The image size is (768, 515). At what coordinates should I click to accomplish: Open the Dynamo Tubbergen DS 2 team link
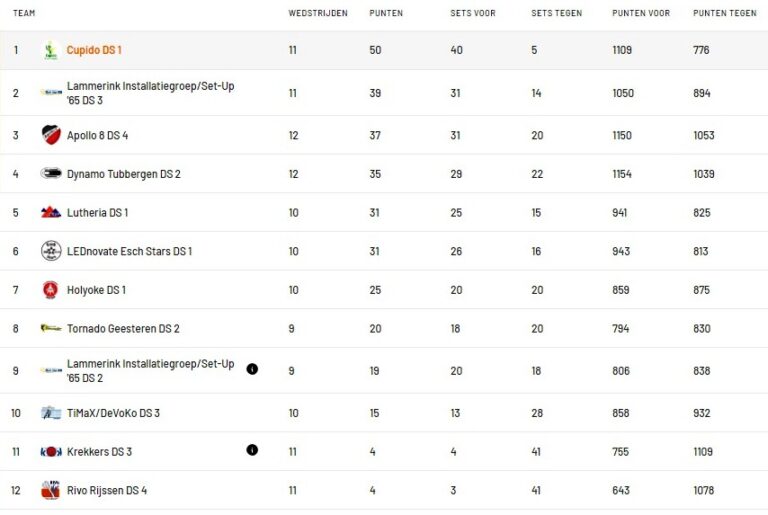(123, 174)
